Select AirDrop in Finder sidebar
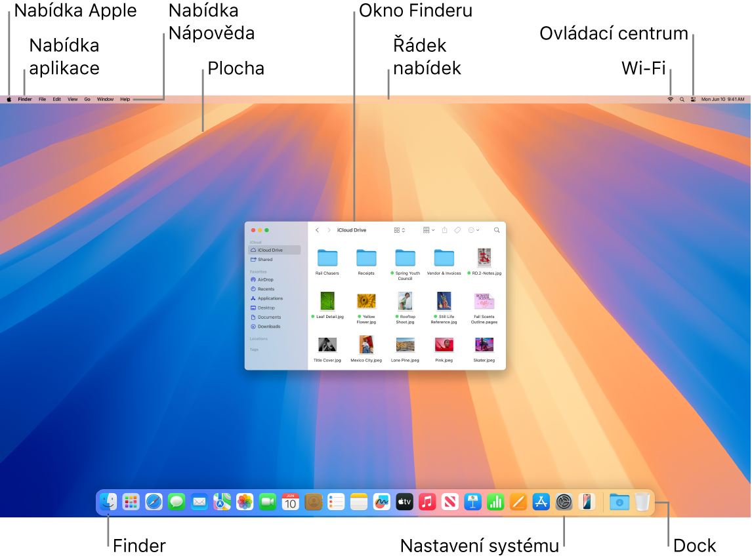This screenshot has height=560, width=752. 274,279
